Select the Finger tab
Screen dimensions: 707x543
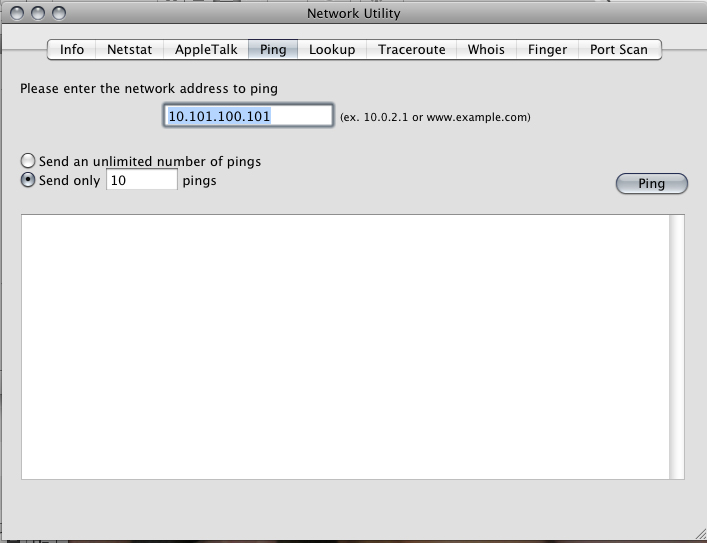(547, 49)
